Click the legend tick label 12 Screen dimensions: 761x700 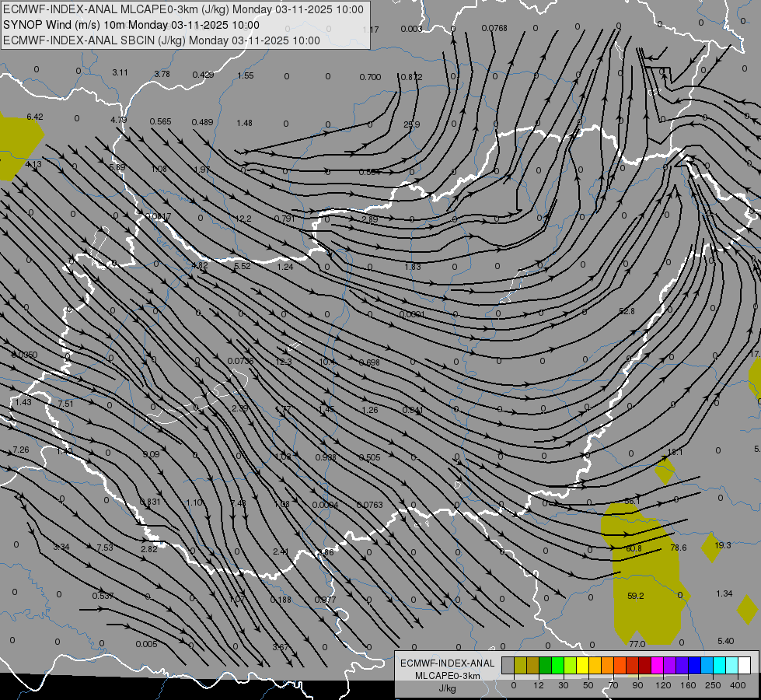tap(539, 685)
